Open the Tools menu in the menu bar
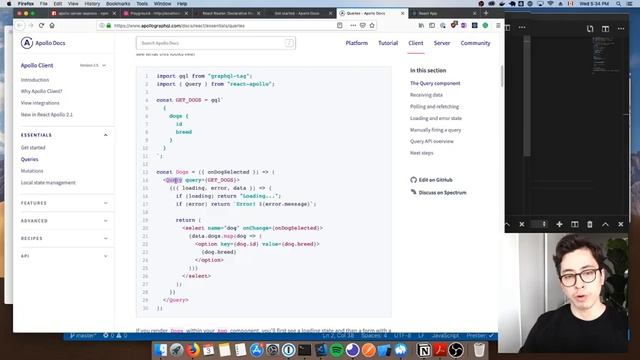This screenshot has height=360, width=640. [x=142, y=3]
